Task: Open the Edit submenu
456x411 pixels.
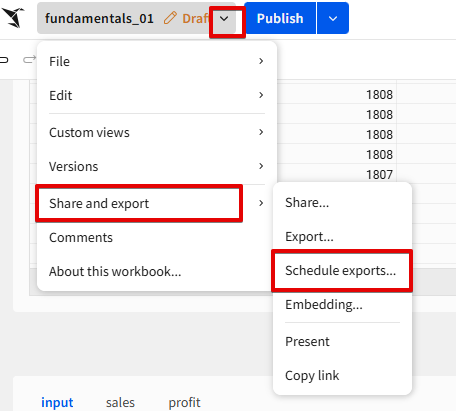Action: [x=157, y=95]
